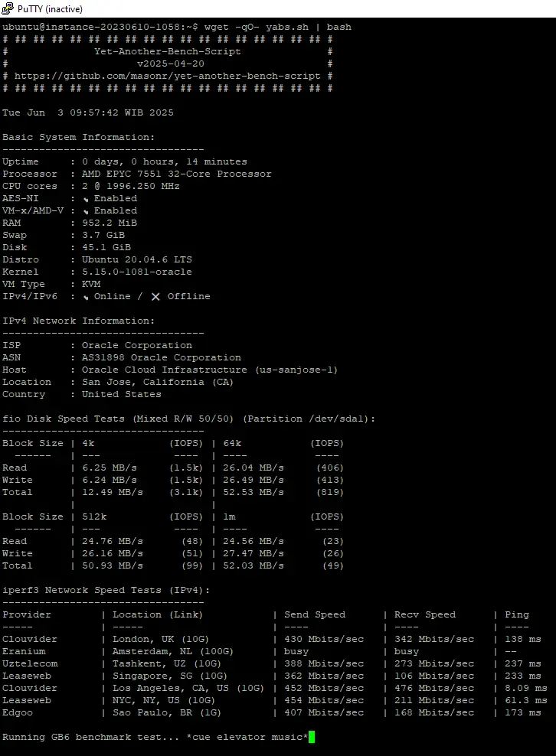Screen dimensions: 556x756
Task: Click the NYC send speed '454 Mbits/sec'
Action: tap(324, 700)
